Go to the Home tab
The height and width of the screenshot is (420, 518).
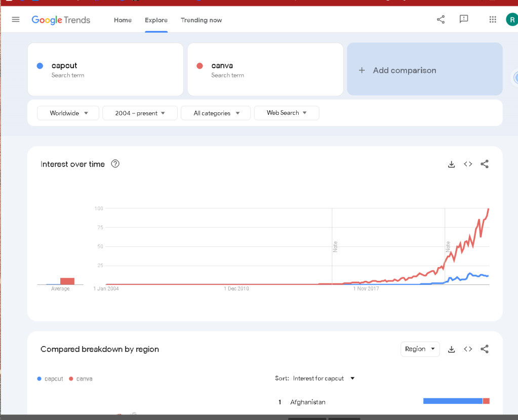(x=123, y=20)
